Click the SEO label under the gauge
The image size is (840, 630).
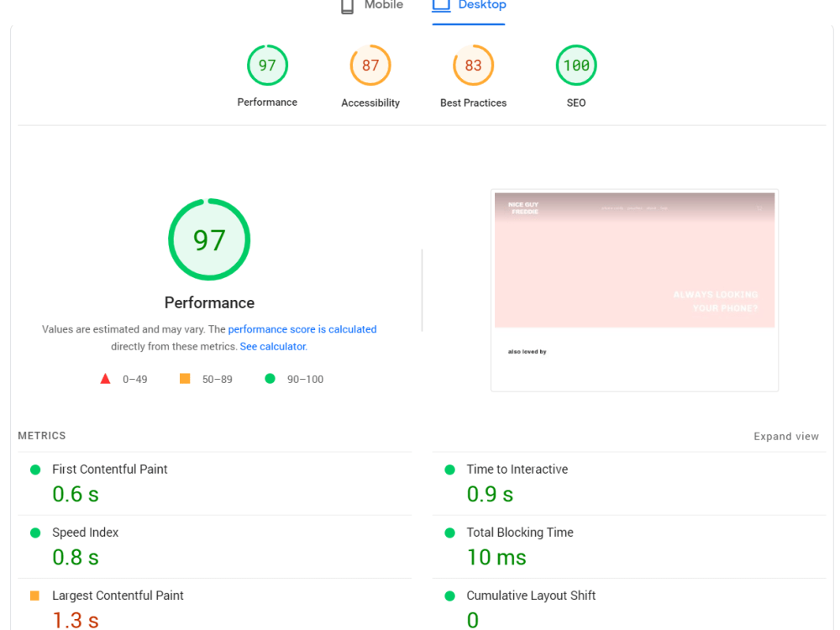(576, 102)
